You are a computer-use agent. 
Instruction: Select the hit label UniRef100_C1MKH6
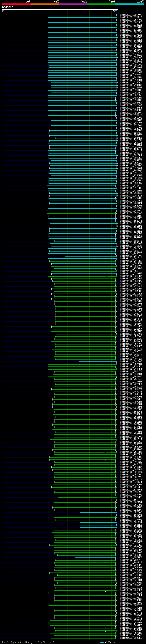(131, 273)
